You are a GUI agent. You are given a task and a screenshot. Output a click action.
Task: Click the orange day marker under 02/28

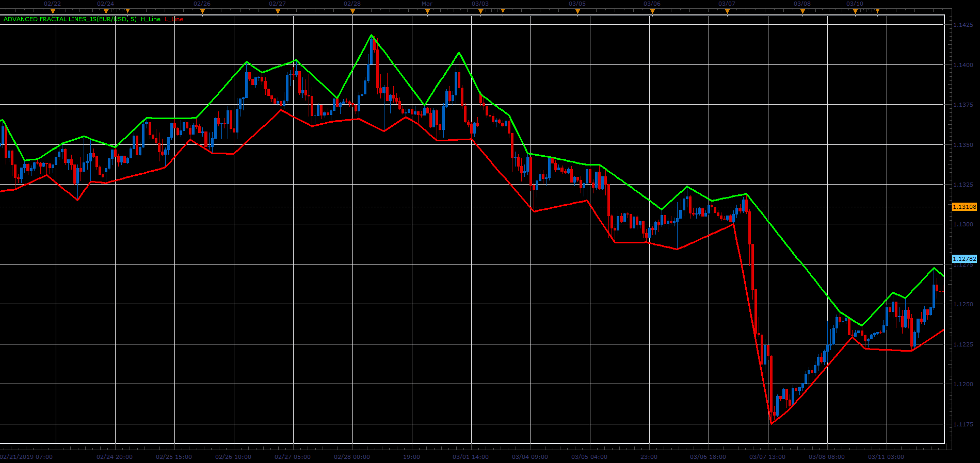pos(352,11)
